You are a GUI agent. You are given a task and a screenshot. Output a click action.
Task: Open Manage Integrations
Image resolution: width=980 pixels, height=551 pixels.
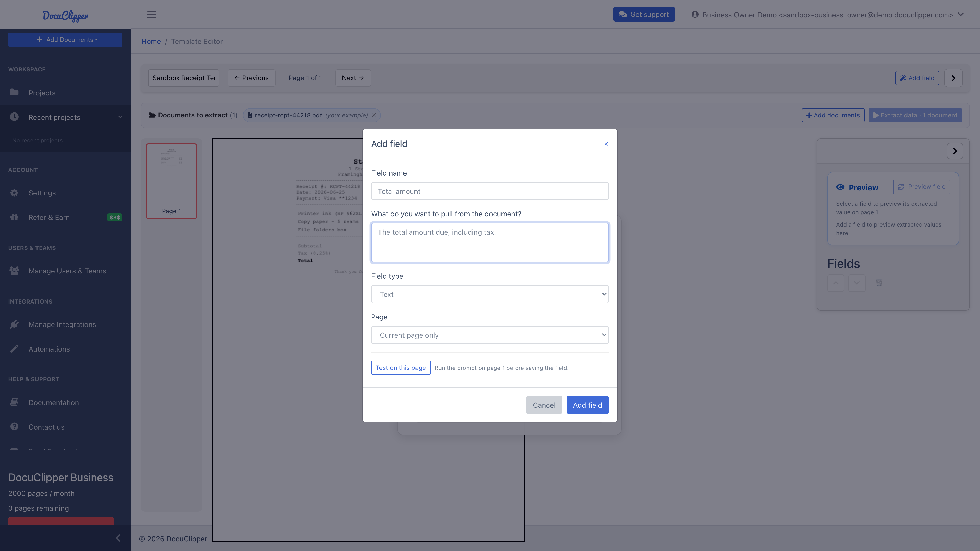pyautogui.click(x=65, y=324)
